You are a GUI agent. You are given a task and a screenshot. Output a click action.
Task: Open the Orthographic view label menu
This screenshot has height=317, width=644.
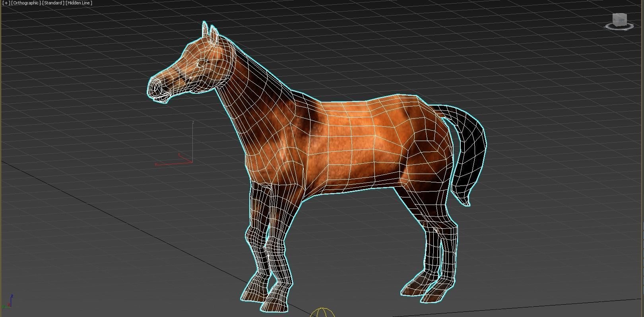click(26, 3)
